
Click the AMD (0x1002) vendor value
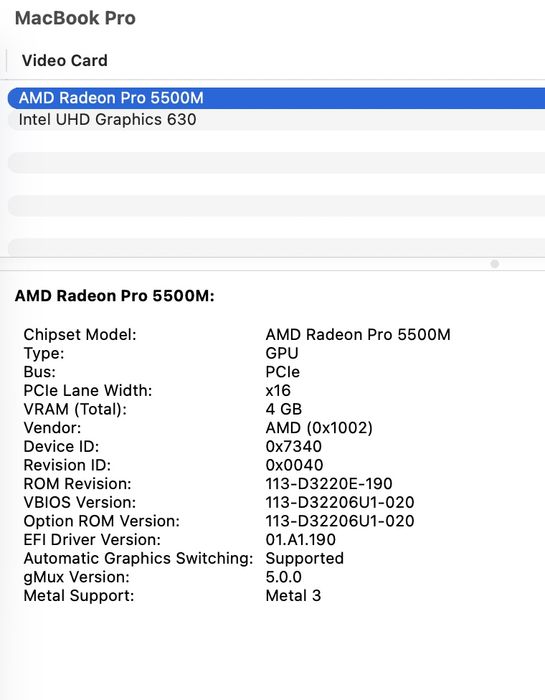319,428
